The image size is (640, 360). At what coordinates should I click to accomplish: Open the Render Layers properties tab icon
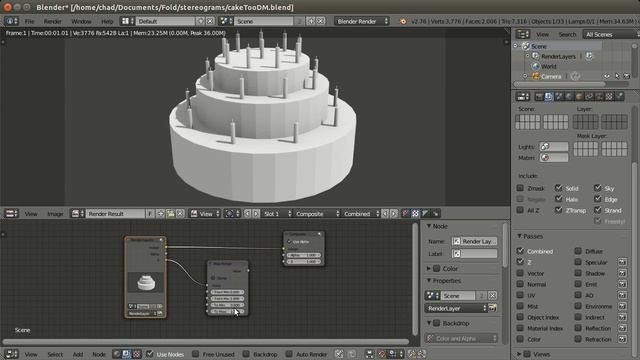(x=549, y=96)
